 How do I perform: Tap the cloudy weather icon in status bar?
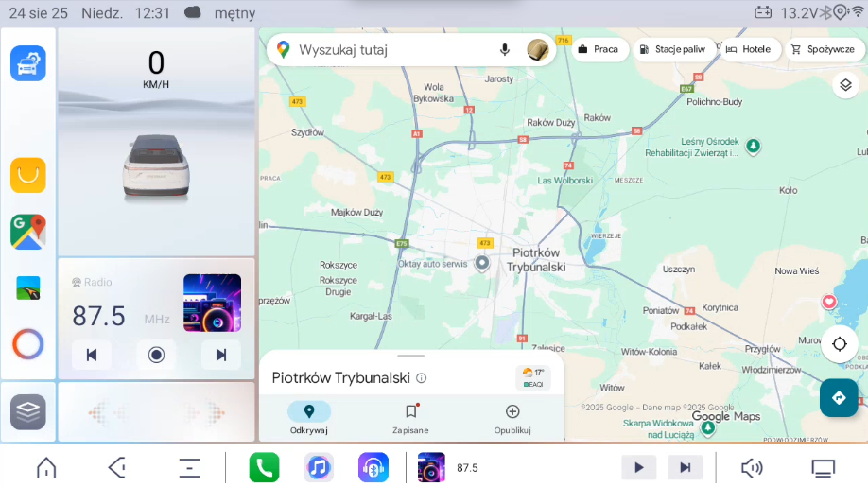(x=192, y=12)
